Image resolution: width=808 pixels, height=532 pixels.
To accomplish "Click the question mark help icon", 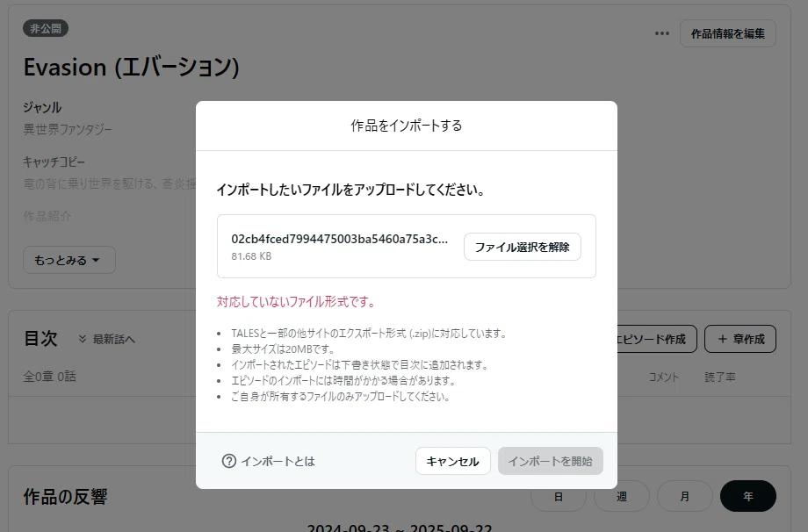I will coord(229,461).
